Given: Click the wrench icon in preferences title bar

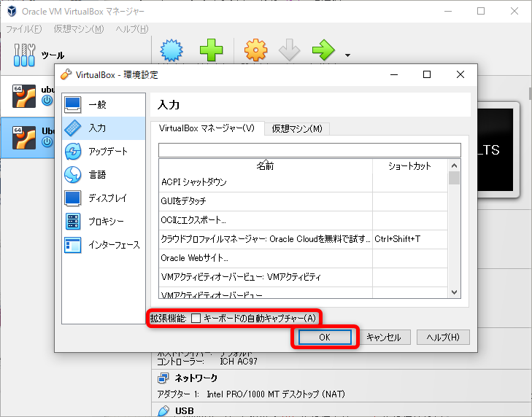Looking at the screenshot, I should 66,74.
